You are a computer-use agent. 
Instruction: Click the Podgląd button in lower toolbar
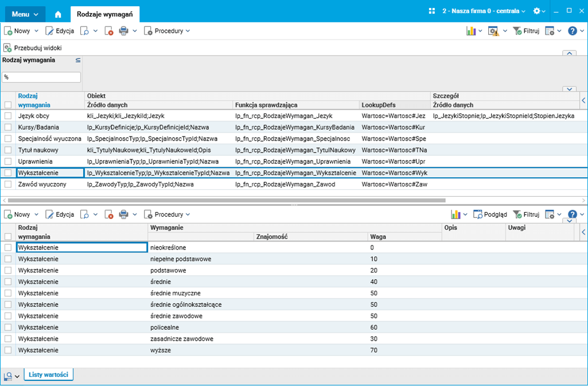point(490,215)
